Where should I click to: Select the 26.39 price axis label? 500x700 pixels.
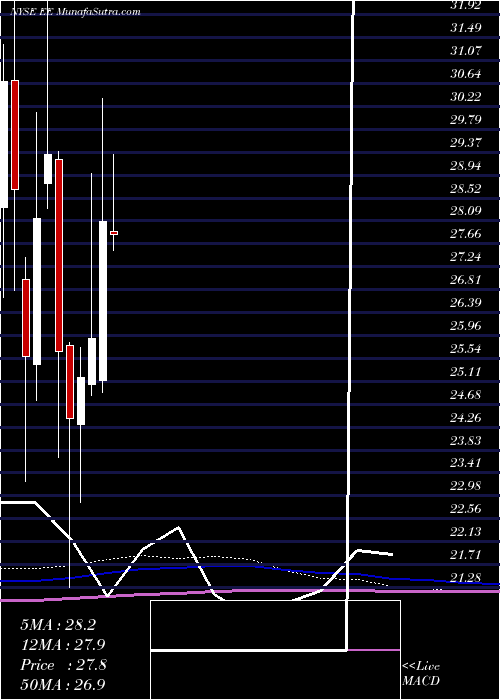tap(467, 303)
